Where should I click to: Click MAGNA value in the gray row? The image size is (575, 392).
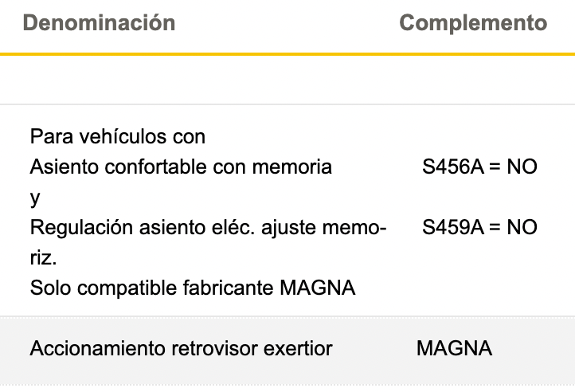(x=454, y=349)
